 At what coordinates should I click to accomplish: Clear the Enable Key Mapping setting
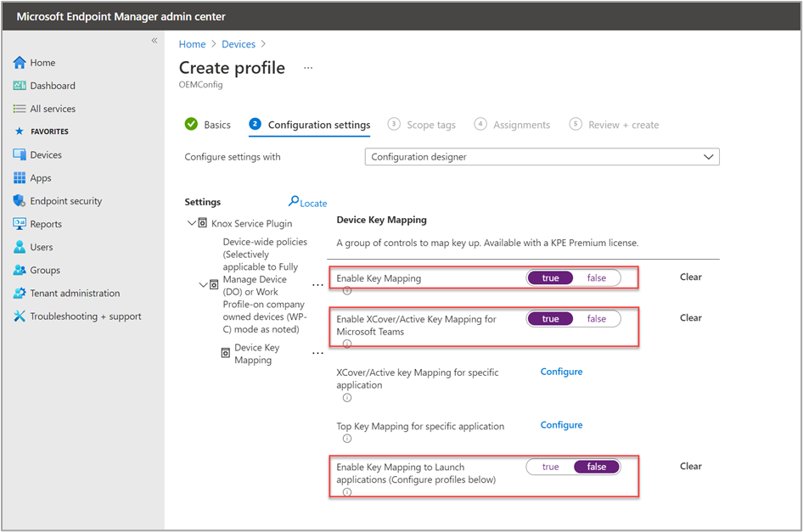tap(690, 277)
